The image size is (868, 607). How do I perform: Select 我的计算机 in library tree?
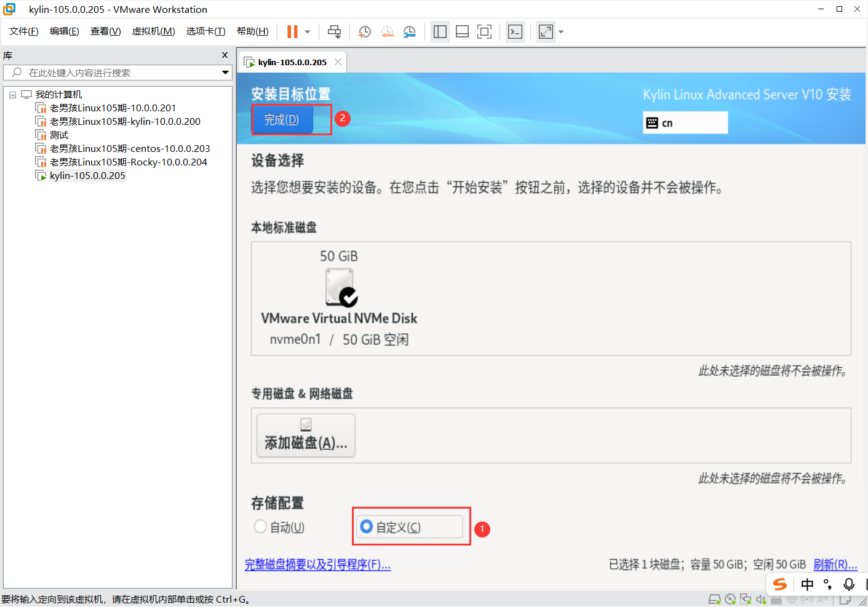(x=58, y=95)
